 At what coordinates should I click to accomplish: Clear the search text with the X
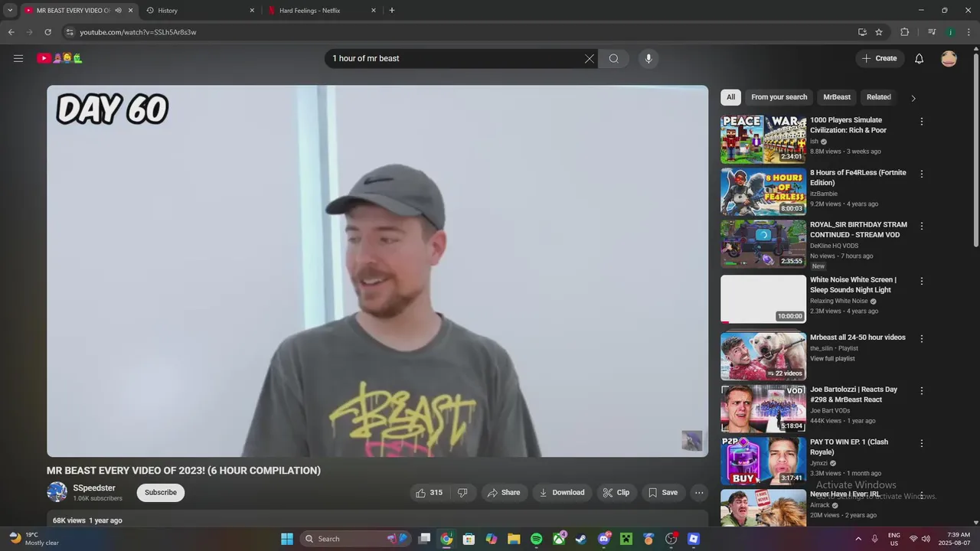point(590,59)
